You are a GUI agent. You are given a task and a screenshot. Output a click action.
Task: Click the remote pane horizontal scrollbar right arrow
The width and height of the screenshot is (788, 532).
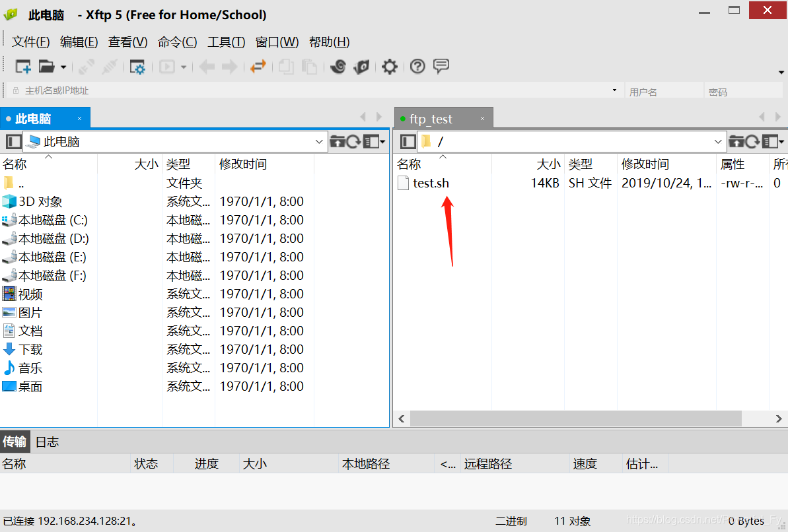tap(779, 418)
